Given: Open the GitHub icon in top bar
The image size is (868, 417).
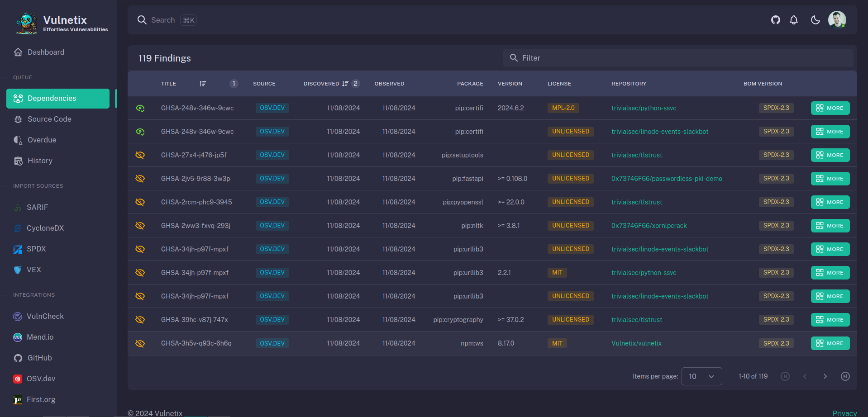Looking at the screenshot, I should tap(776, 20).
